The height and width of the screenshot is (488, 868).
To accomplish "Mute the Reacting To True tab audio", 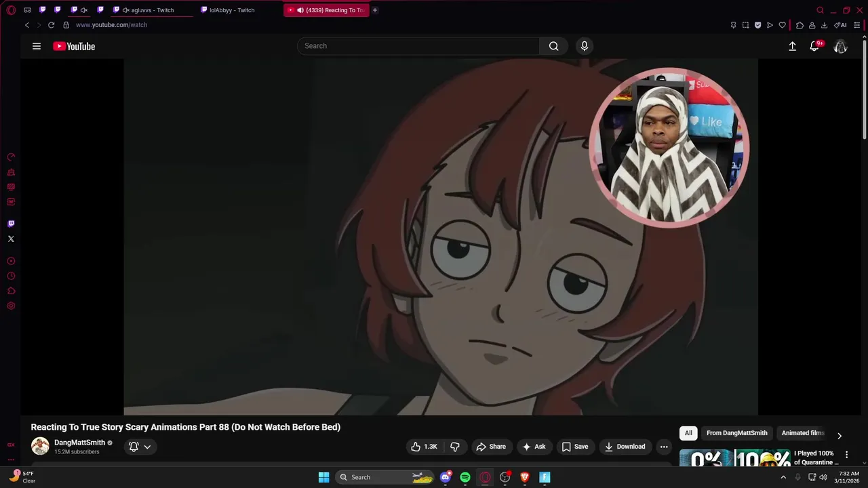I will [300, 10].
